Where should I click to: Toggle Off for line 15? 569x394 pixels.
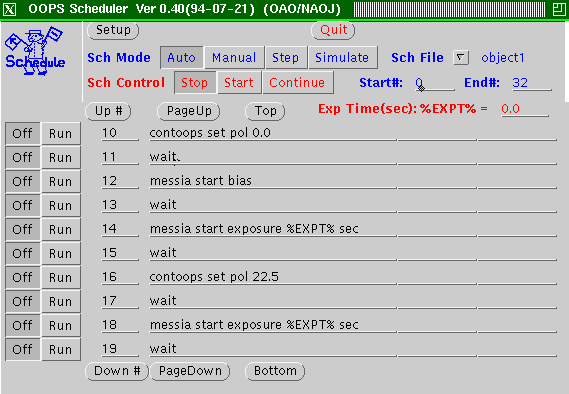22,253
